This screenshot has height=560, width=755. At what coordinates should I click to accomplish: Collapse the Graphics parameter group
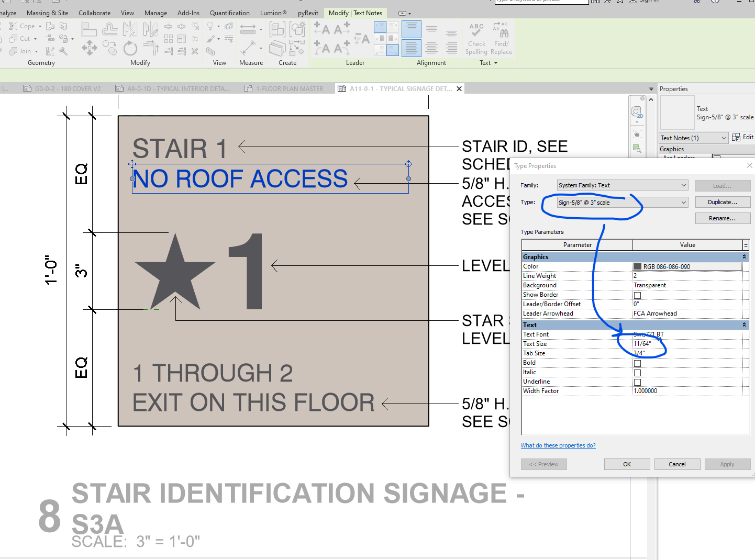(x=744, y=256)
